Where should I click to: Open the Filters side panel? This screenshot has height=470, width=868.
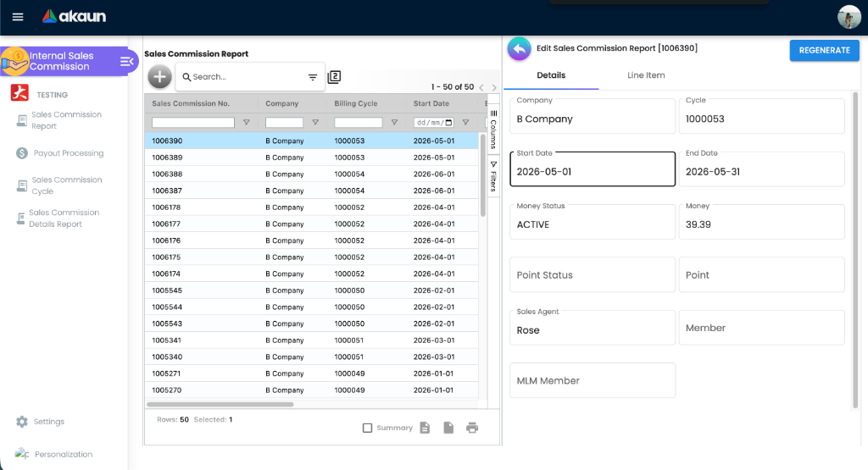(493, 176)
